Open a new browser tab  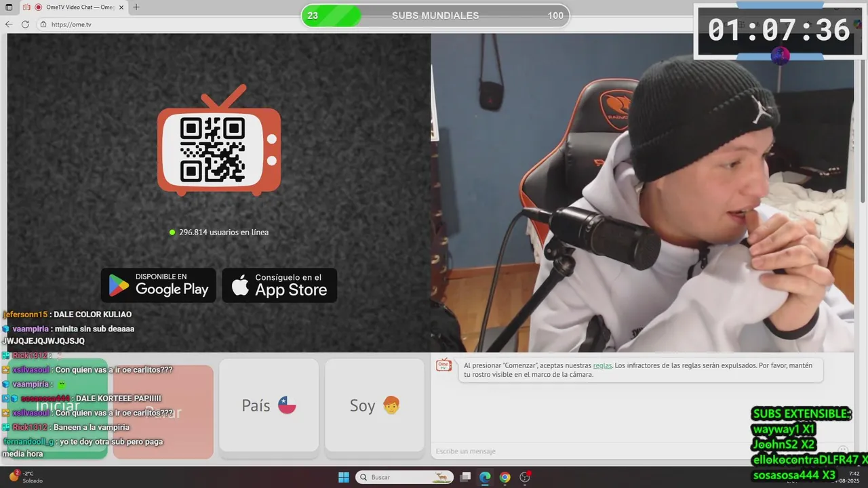pyautogui.click(x=136, y=7)
